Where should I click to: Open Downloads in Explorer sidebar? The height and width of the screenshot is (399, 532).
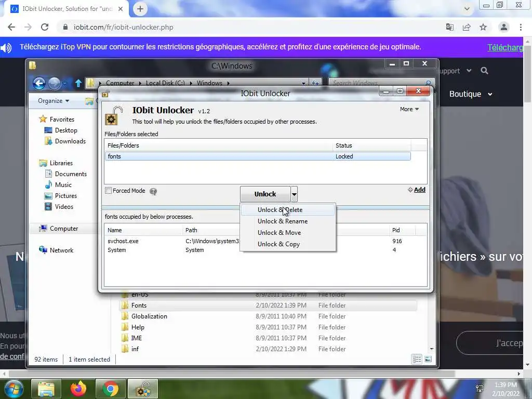(x=70, y=141)
